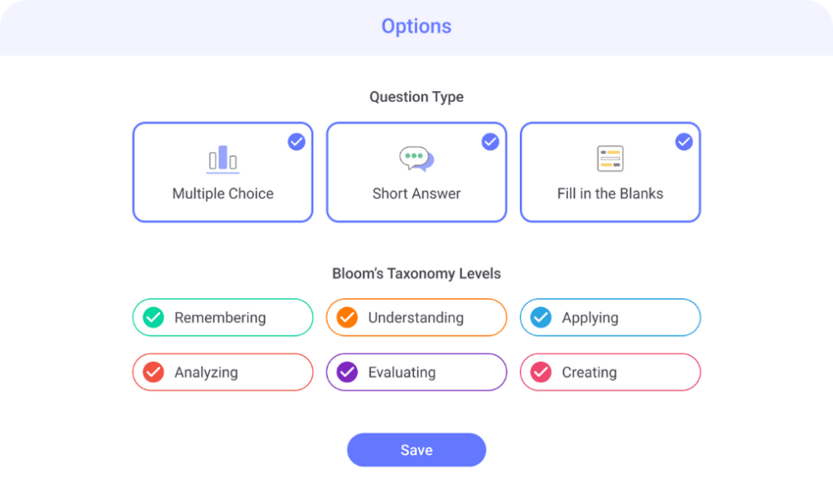The width and height of the screenshot is (833, 504).
Task: Click the speech bubble icon for Short Answer
Action: click(416, 157)
